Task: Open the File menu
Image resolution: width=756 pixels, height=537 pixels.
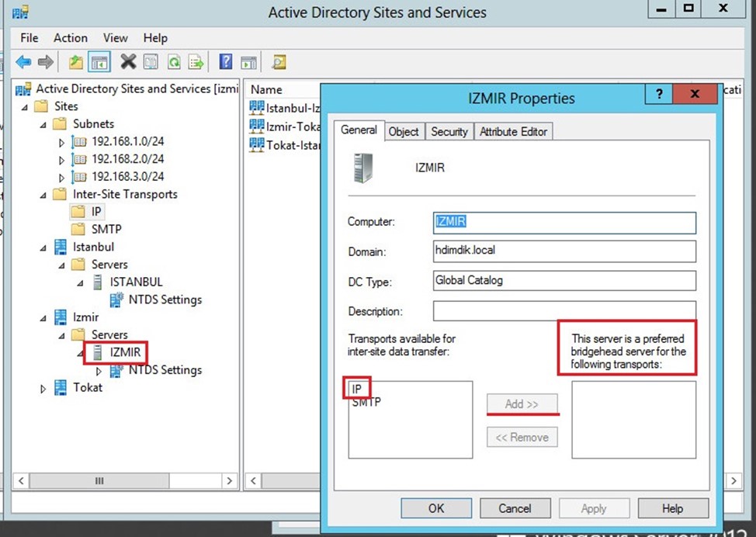Action: click(29, 38)
